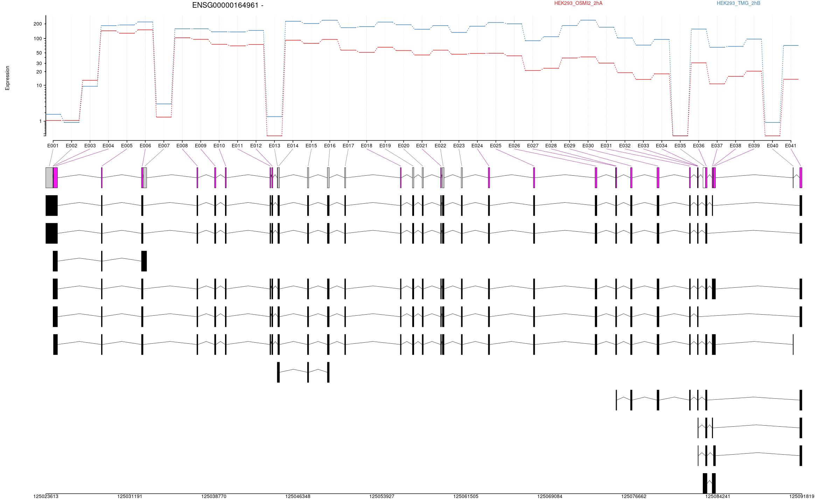Click the 10 y-axis tick label
The image size is (840, 504).
click(39, 86)
